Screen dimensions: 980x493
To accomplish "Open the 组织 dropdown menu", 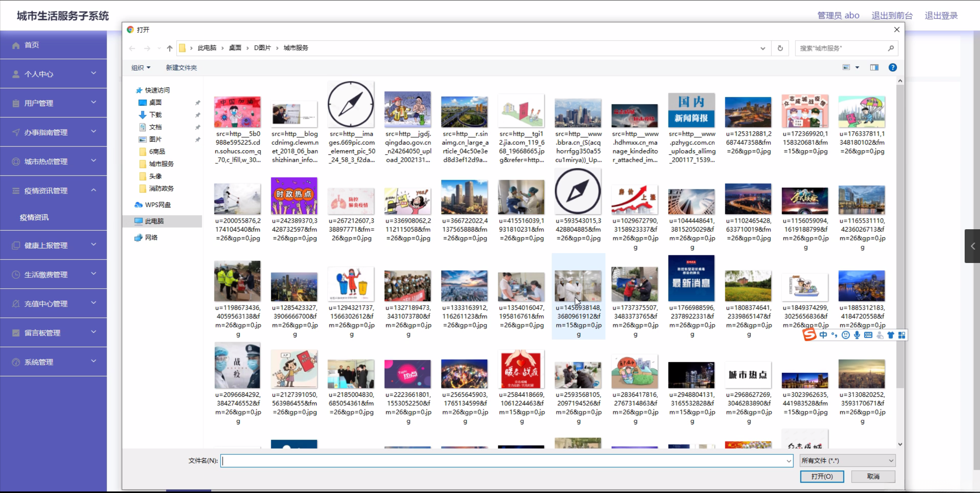I will coord(141,67).
